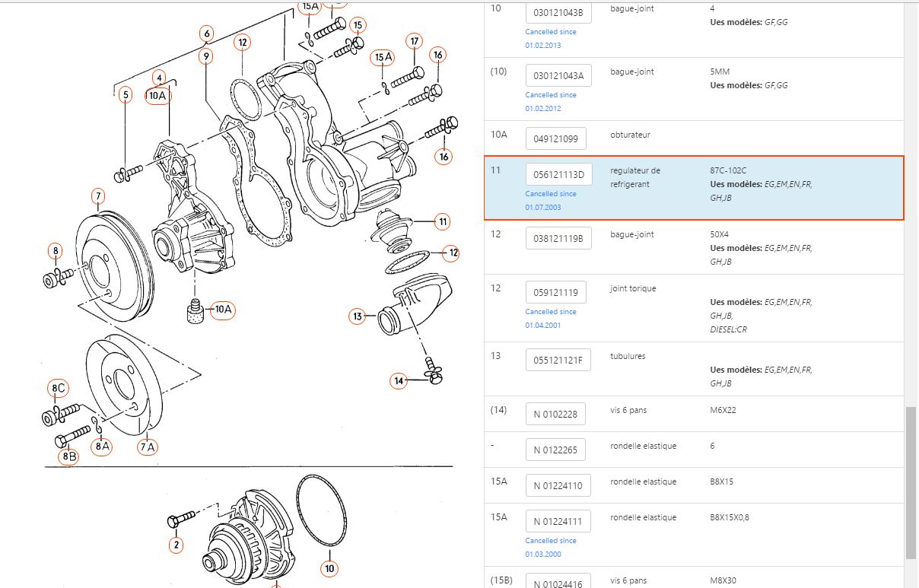919x588 pixels.
Task: Click callout 9 in the diagram
Action: tap(207, 56)
